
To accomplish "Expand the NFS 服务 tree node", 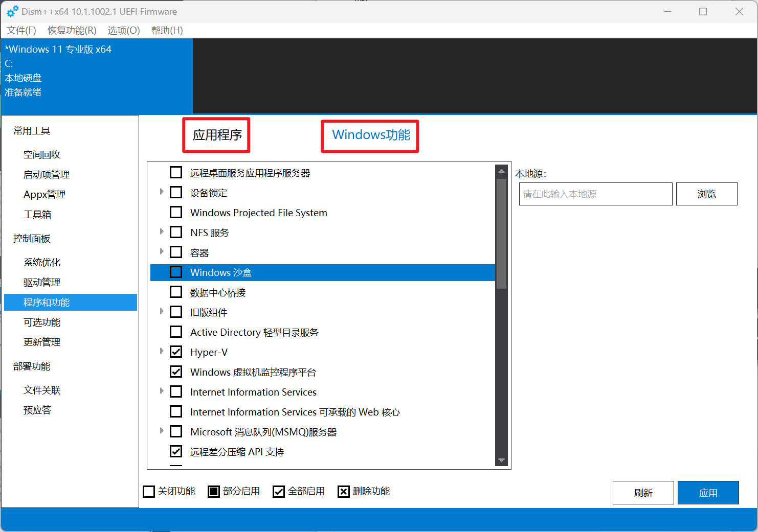I will [x=162, y=232].
